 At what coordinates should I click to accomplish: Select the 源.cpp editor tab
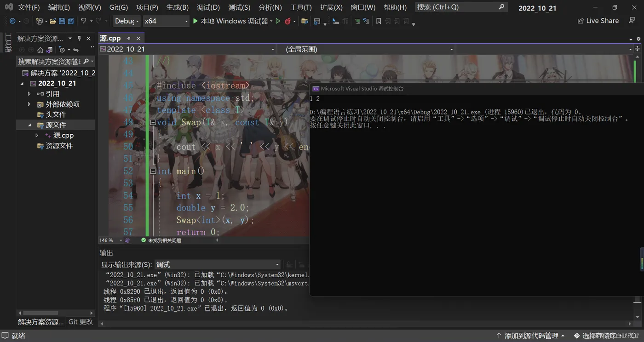(110, 39)
